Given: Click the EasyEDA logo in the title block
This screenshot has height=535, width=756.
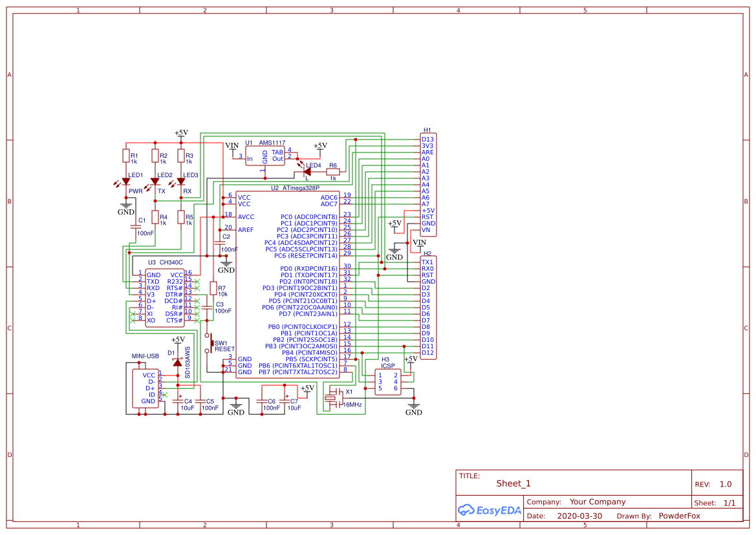Looking at the screenshot, I should tap(489, 510).
